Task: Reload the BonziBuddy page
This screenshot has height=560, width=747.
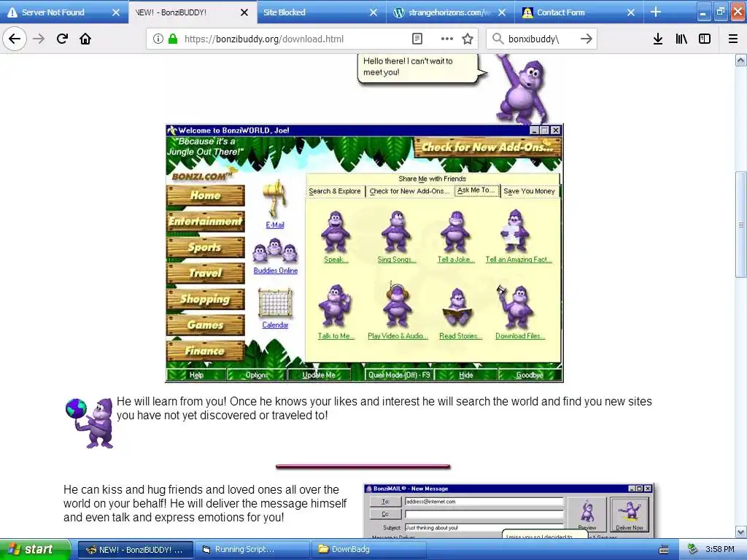Action: click(x=62, y=39)
